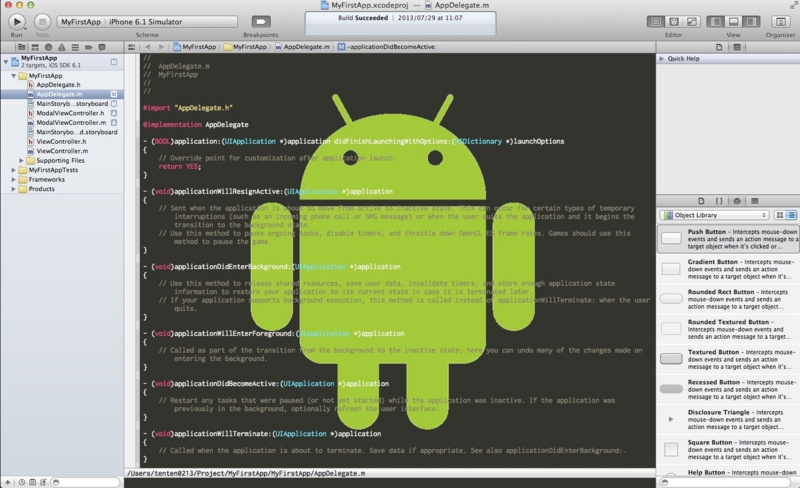Image resolution: width=800 pixels, height=488 pixels.
Task: Open ViewController.m file
Action: (62, 151)
